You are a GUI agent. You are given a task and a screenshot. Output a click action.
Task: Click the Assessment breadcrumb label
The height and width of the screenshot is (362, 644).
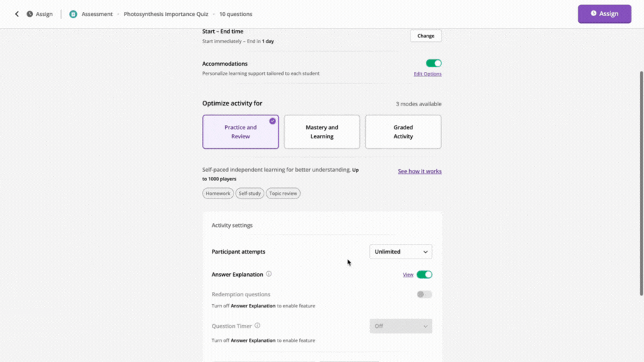pyautogui.click(x=97, y=14)
